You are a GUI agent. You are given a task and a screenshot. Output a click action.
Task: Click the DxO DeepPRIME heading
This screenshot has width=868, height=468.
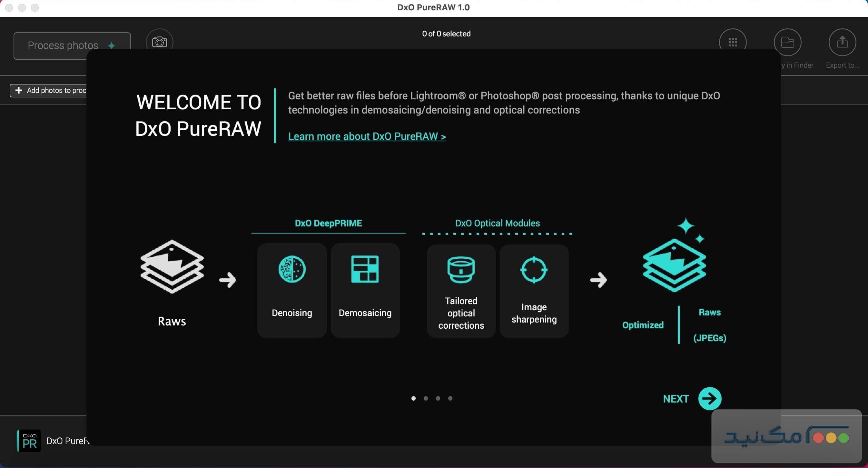coord(328,223)
